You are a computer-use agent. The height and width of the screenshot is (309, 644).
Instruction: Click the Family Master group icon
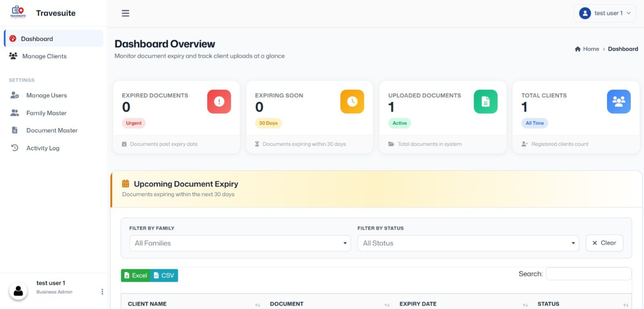pos(15,113)
